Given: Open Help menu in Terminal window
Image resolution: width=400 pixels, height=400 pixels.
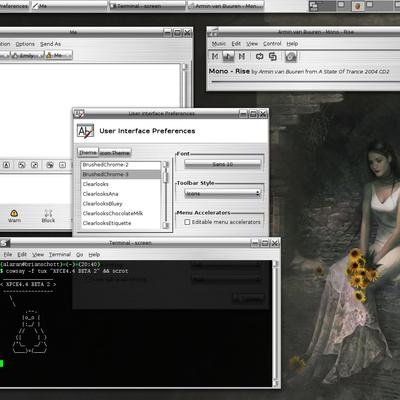Looking at the screenshot, I should point(94,255).
